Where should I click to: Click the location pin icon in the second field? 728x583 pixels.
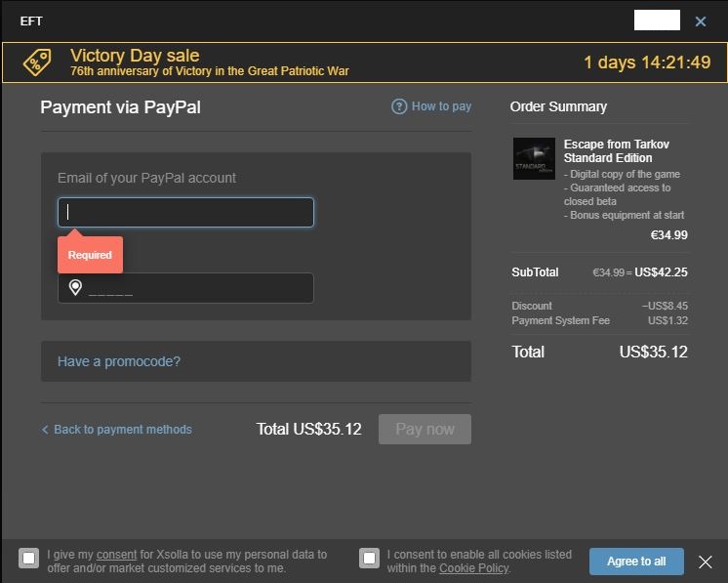click(x=75, y=287)
